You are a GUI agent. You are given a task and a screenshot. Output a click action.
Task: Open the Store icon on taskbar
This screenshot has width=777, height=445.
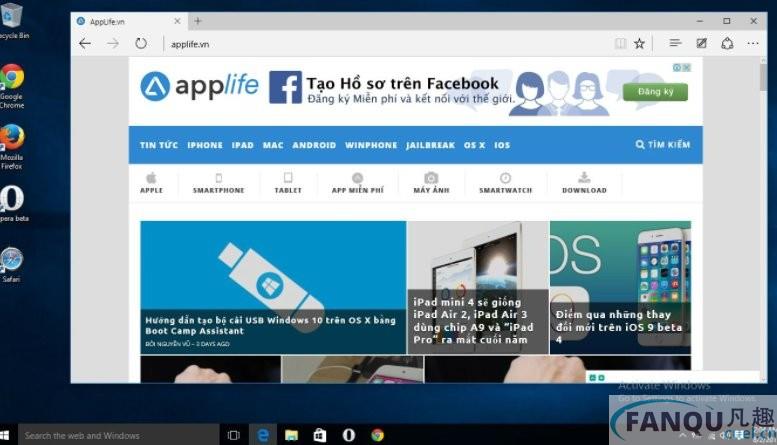click(320, 435)
